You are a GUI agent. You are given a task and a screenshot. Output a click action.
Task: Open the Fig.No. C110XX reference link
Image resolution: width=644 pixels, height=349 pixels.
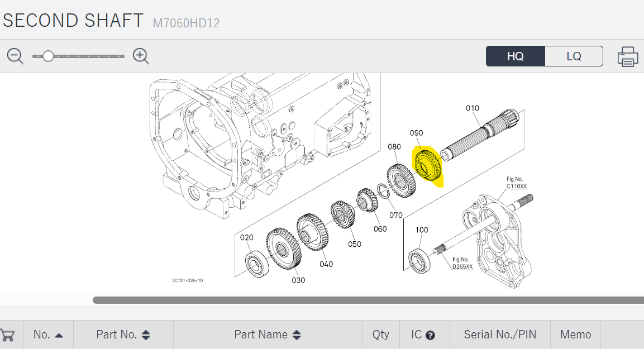tap(516, 185)
